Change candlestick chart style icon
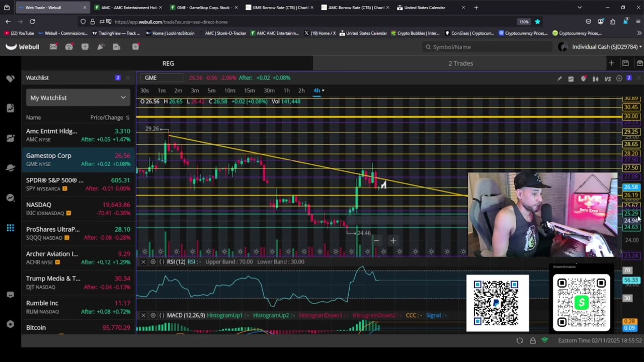Viewport: 644px width, 362px height. [596, 78]
